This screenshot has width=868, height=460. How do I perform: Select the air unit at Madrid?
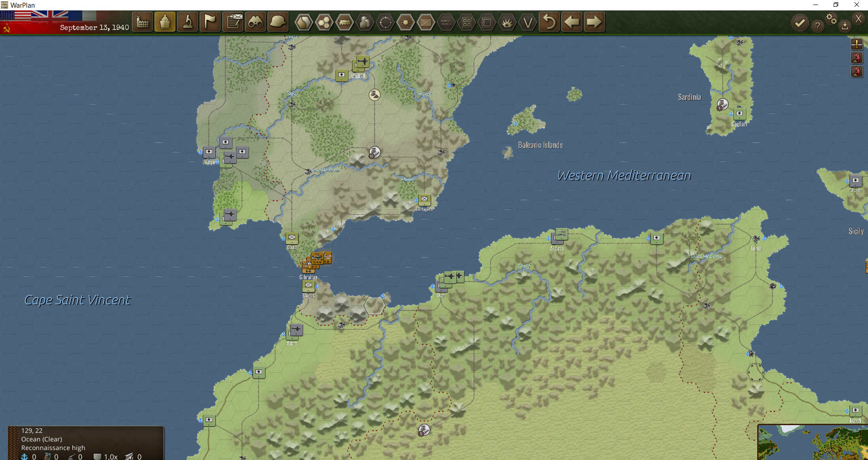click(x=363, y=62)
